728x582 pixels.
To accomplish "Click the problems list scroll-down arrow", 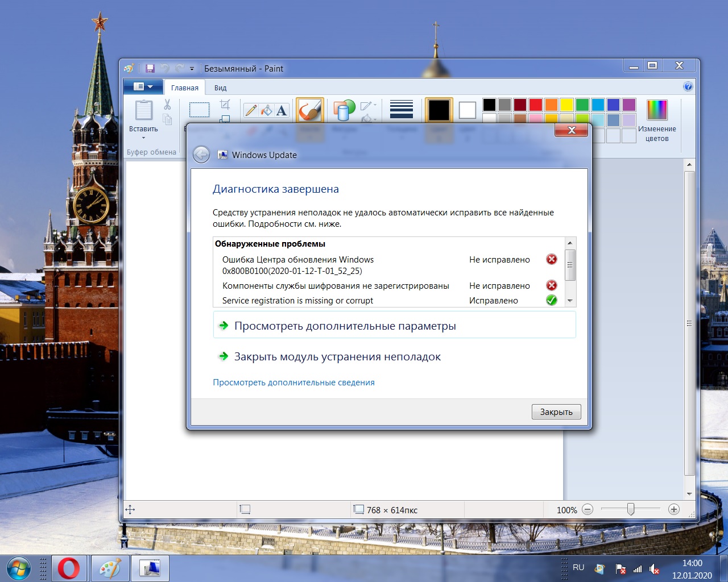I will pyautogui.click(x=570, y=301).
